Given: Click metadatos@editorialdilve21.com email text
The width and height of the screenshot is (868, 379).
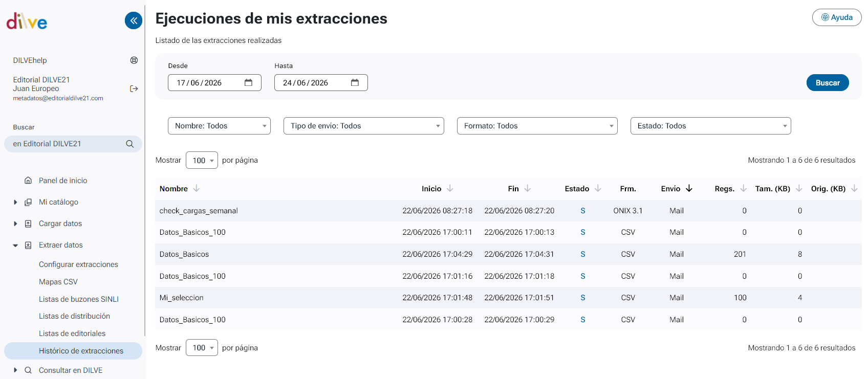Looking at the screenshot, I should pos(58,98).
